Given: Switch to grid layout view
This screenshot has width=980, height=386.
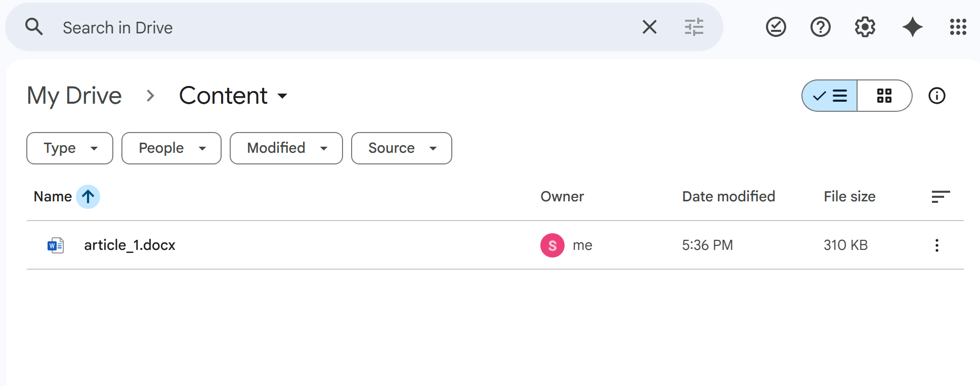Looking at the screenshot, I should click(x=884, y=96).
